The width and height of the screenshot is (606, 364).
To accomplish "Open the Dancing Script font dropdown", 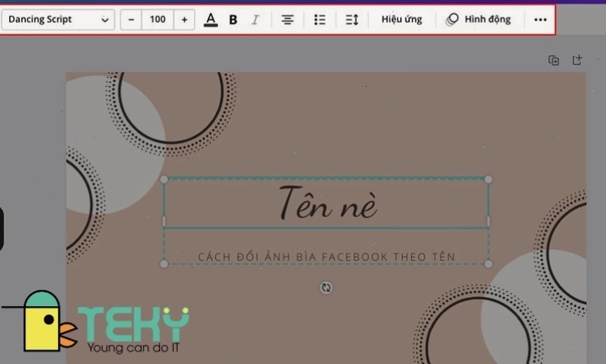I will [x=58, y=19].
